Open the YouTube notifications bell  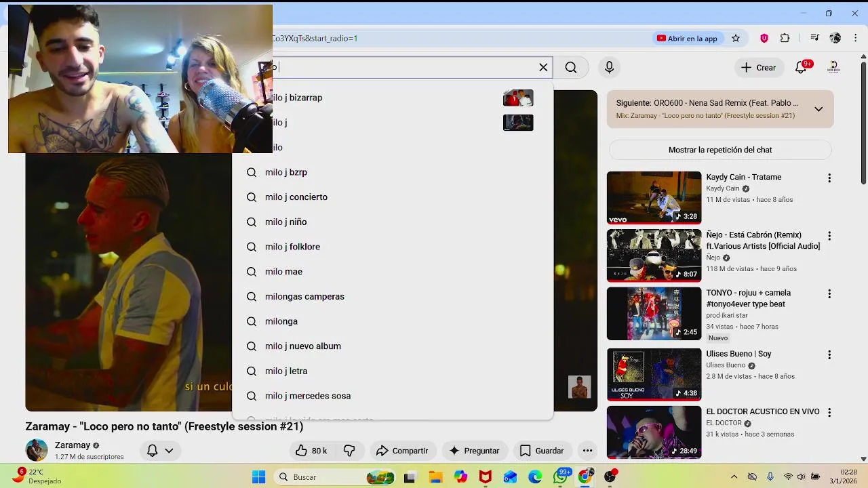(802, 67)
